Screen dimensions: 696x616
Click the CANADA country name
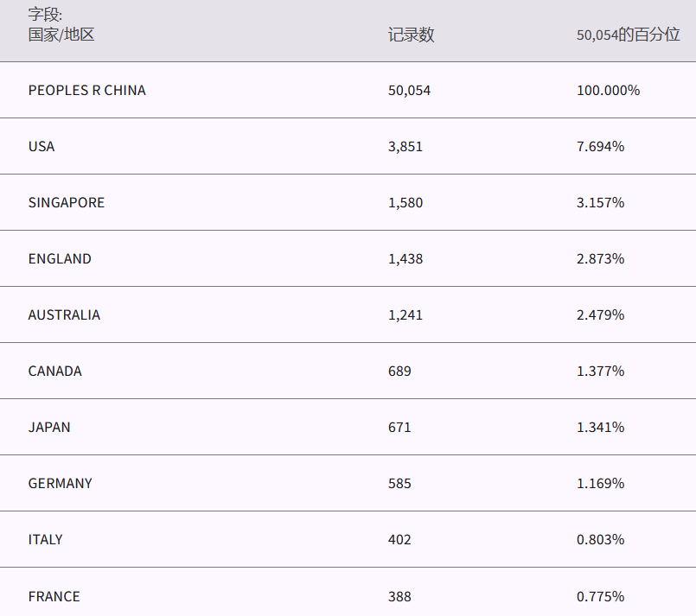55,371
